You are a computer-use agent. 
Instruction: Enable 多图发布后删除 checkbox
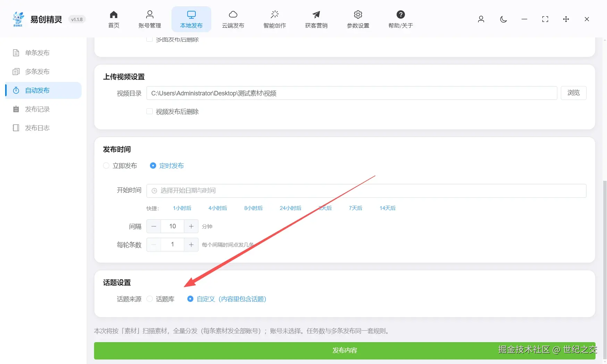149,39
